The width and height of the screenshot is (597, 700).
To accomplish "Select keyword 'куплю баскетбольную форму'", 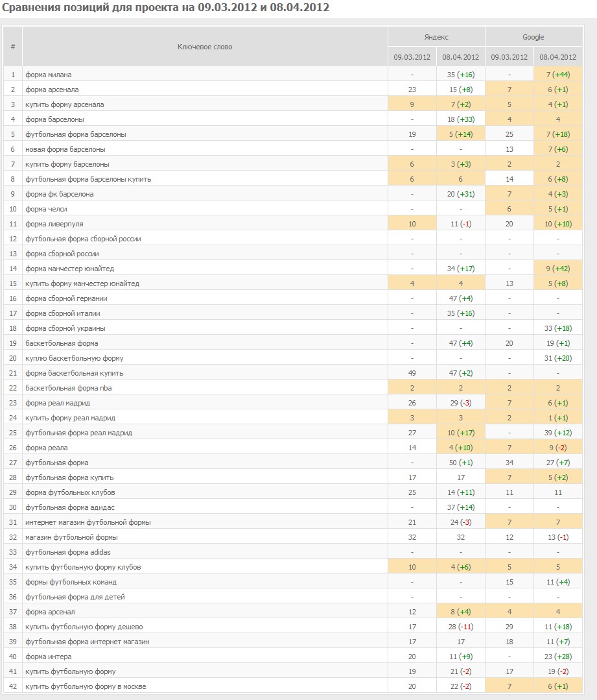I will (x=75, y=358).
